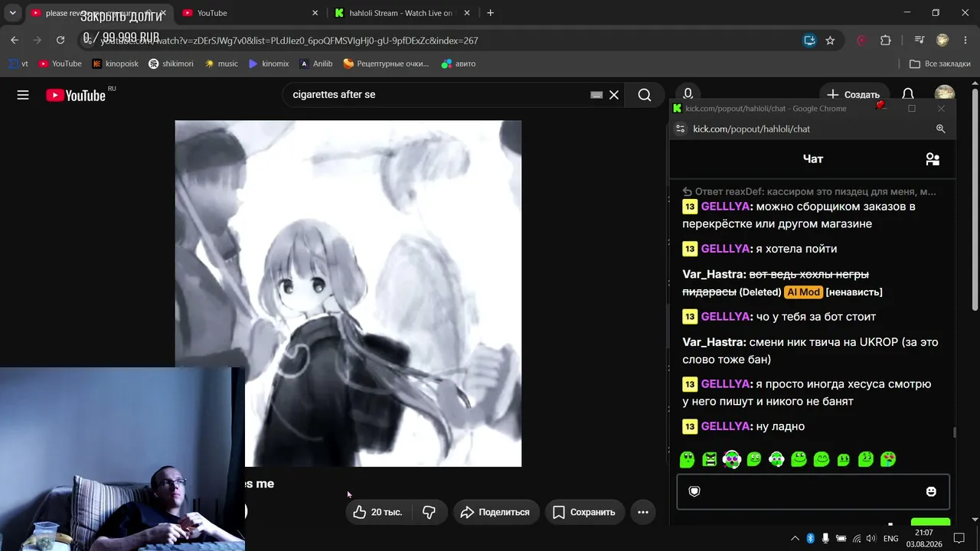
Task: Open YouTube notifications bell
Action: click(908, 95)
